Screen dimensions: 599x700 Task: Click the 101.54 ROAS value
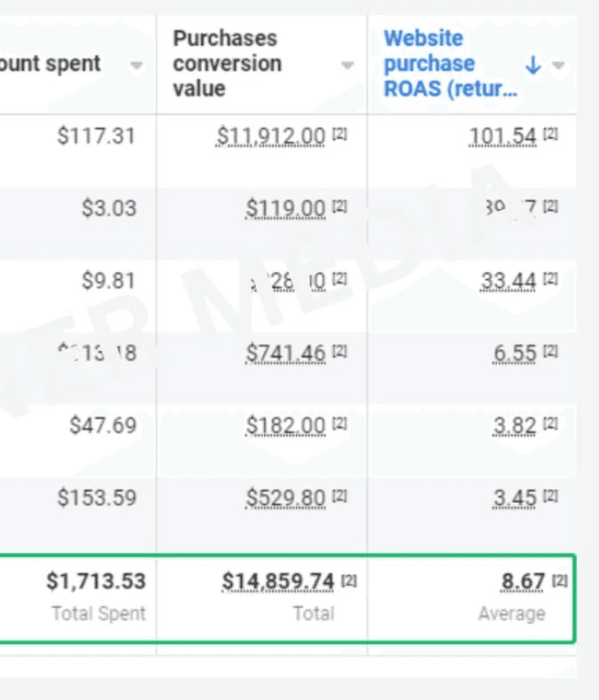click(x=504, y=136)
